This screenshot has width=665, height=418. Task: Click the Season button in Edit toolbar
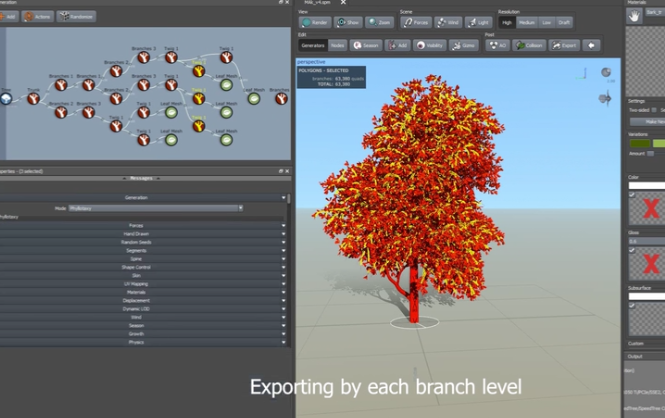point(366,45)
